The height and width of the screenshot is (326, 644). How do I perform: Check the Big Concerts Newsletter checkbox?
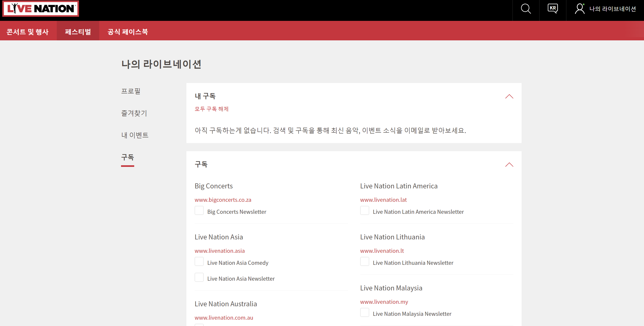pyautogui.click(x=199, y=210)
